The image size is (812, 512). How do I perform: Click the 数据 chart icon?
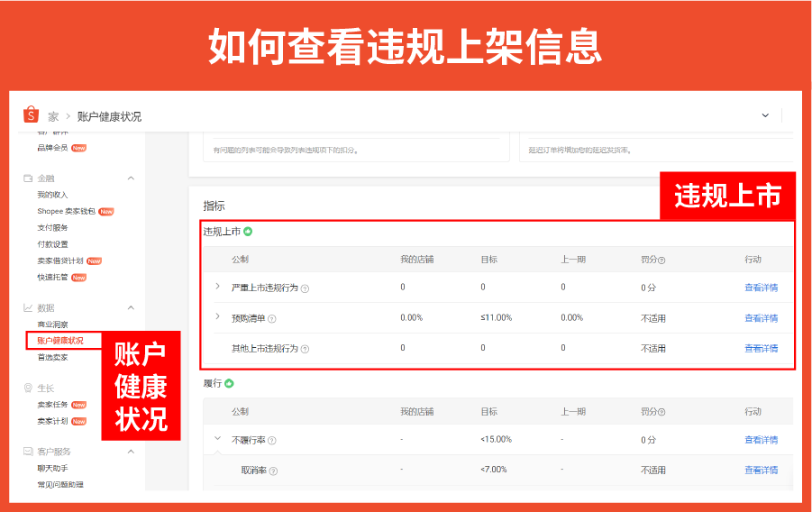point(28,307)
